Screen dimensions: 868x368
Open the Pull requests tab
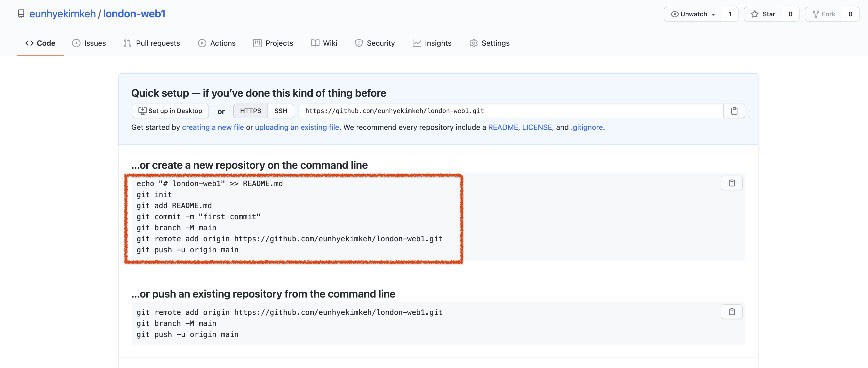(x=152, y=43)
